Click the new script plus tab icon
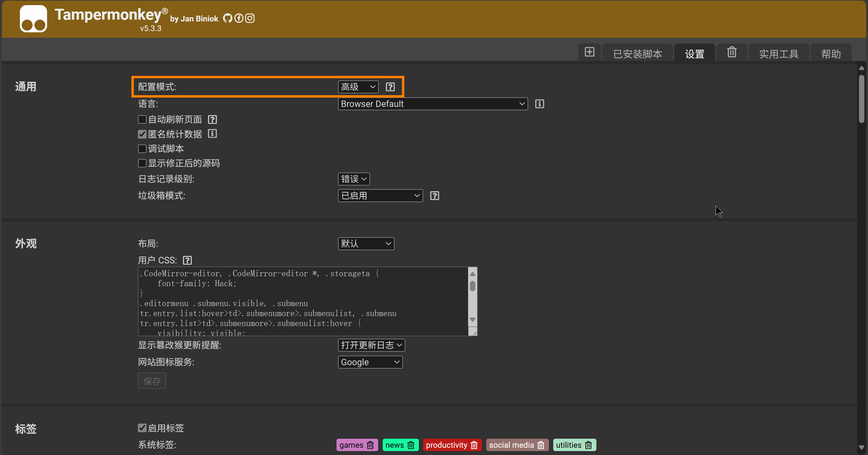Image resolution: width=868 pixels, height=455 pixels. click(589, 52)
